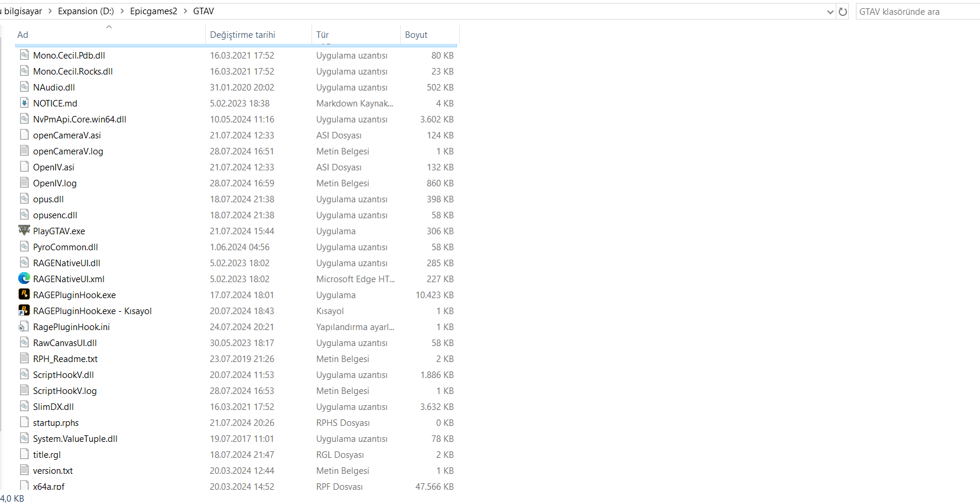Screen dimensions: 980x504
Task: Expand the chevron after Epicgames2 breadcrumb
Action: (x=185, y=11)
